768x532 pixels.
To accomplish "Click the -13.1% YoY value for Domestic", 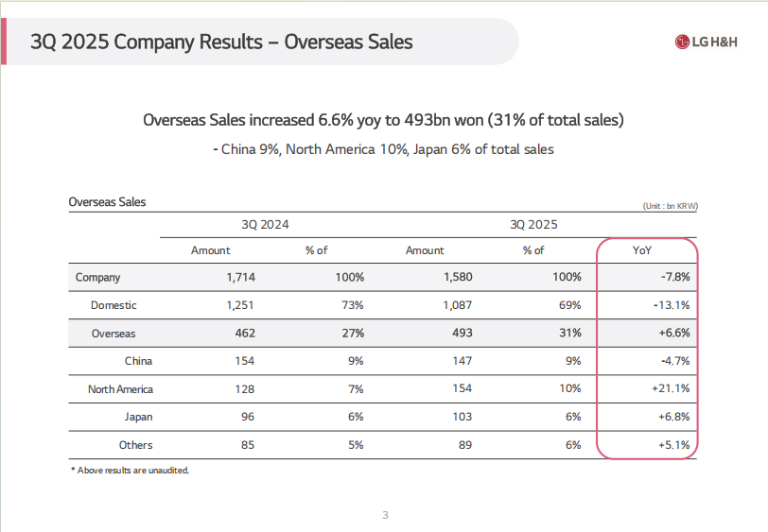I will [672, 305].
